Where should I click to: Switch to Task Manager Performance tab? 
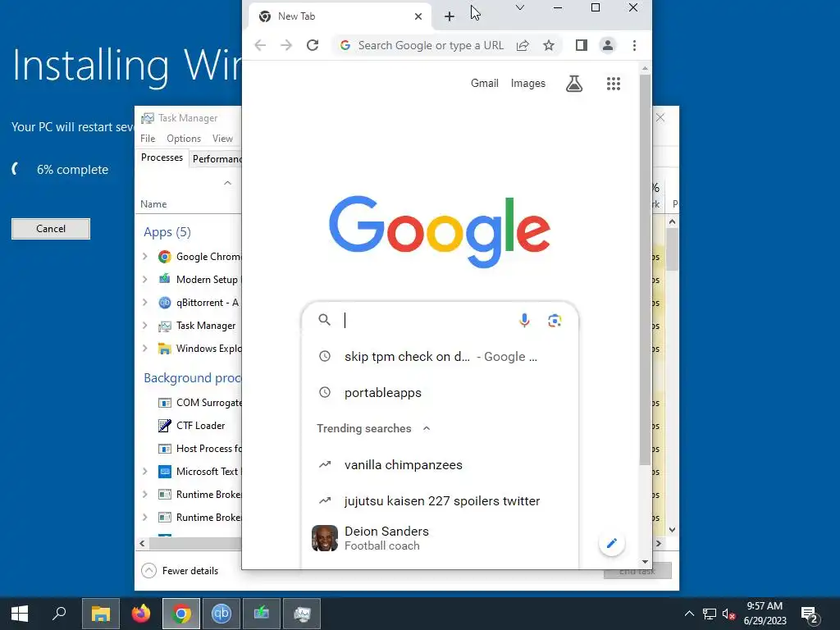click(x=217, y=159)
